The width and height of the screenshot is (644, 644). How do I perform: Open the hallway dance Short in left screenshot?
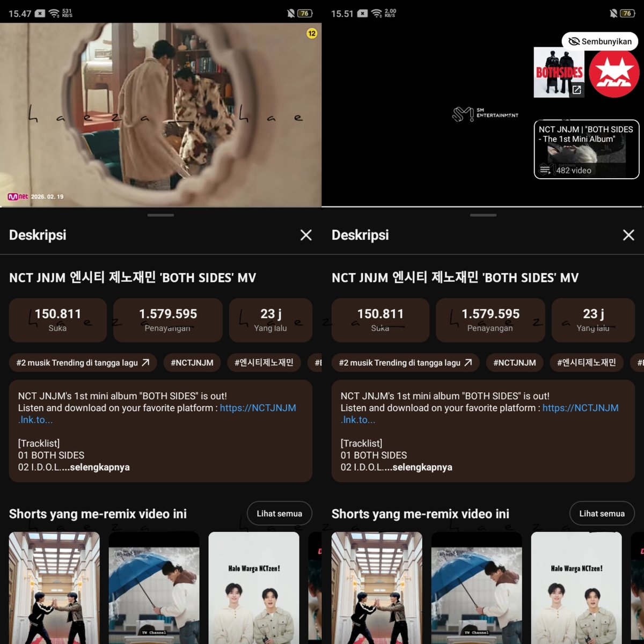pyautogui.click(x=54, y=588)
